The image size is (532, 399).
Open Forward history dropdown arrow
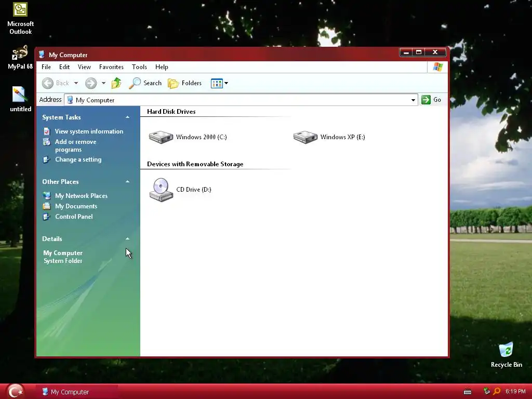click(x=103, y=83)
